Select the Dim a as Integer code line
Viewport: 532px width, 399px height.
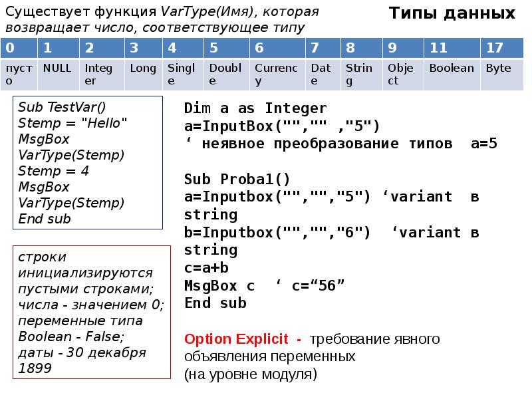point(255,106)
